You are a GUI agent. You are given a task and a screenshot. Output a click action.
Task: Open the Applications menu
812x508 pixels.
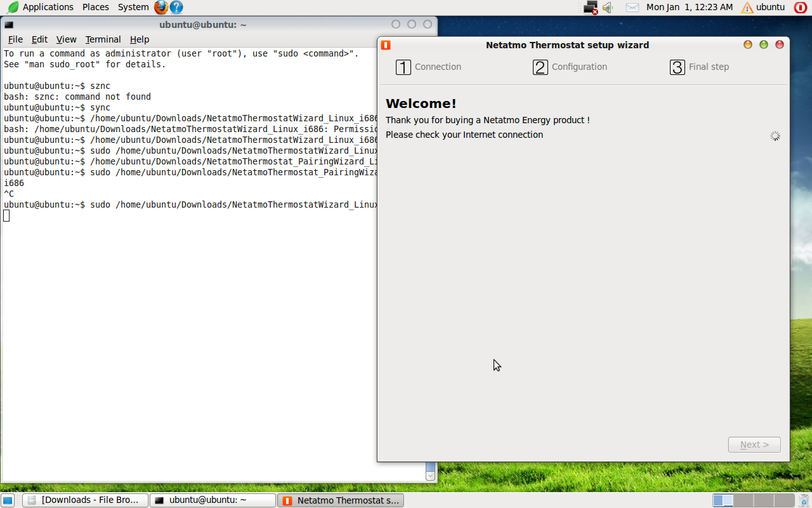click(x=41, y=8)
